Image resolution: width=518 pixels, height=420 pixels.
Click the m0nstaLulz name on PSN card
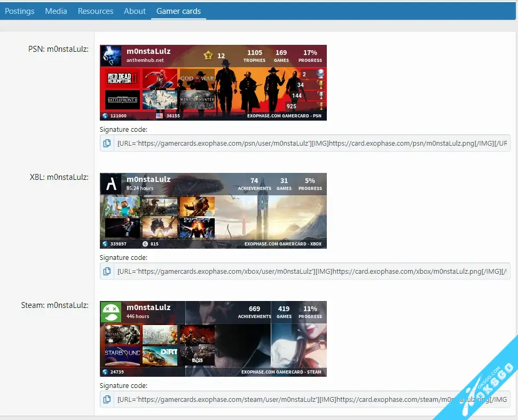click(x=148, y=51)
